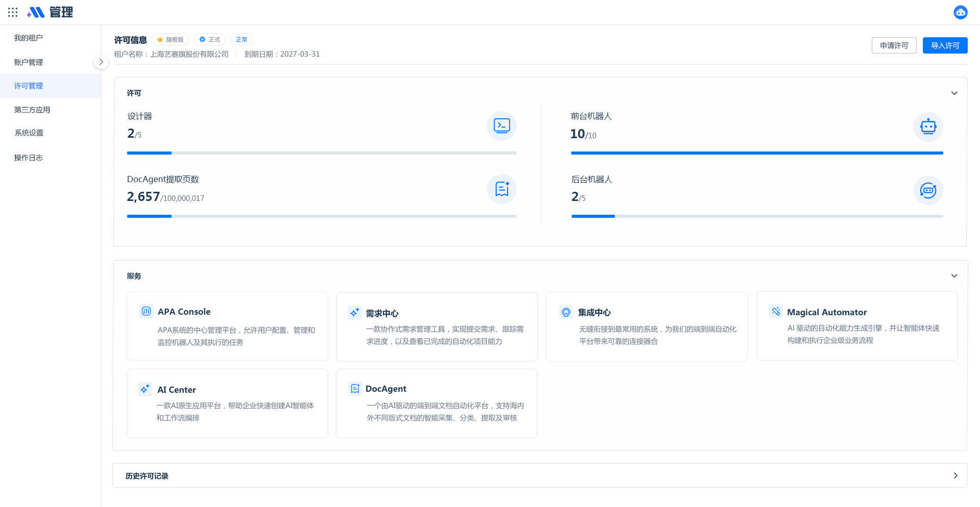Click the blue M logo in header

[x=36, y=12]
